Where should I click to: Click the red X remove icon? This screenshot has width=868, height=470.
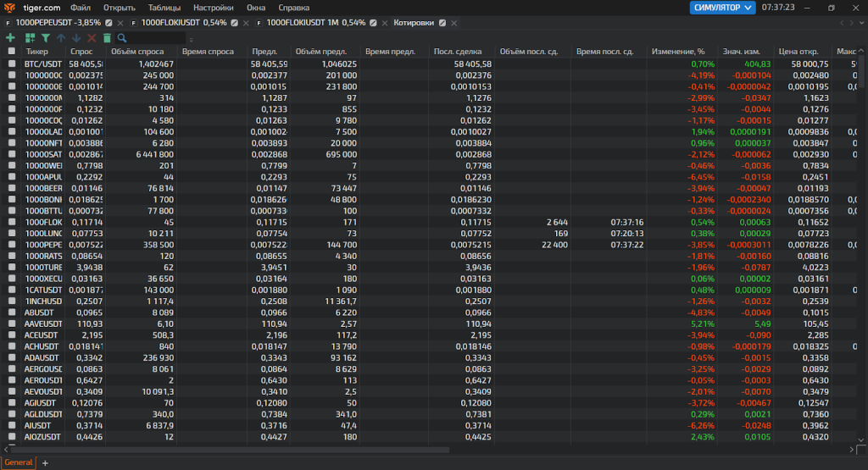[92, 38]
